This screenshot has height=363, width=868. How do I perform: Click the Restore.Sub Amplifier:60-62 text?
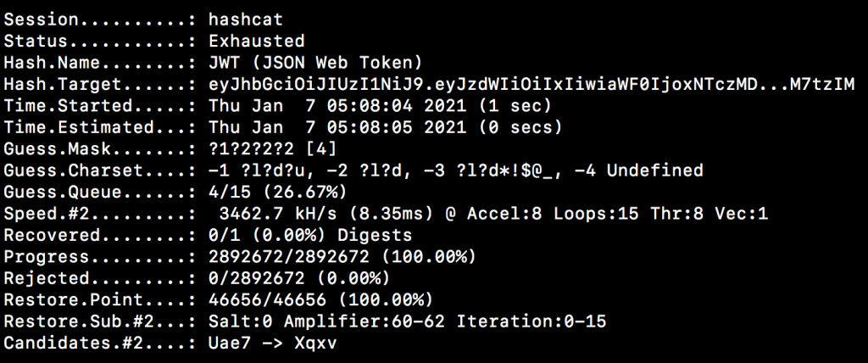point(364,322)
